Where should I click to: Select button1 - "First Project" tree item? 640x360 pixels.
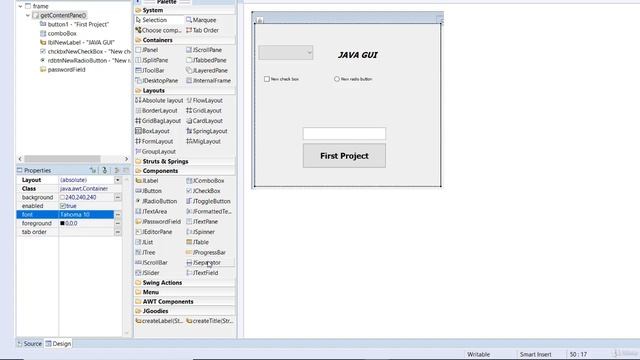[74, 24]
